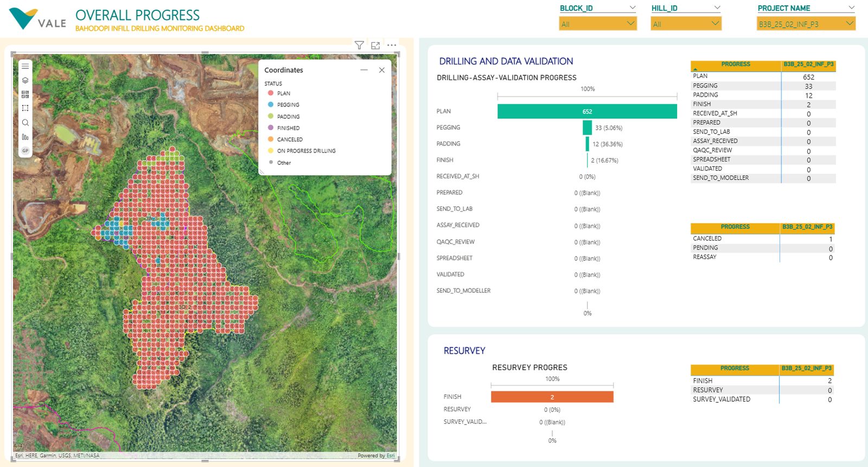Open the map layers list icon
The image size is (868, 467).
[x=25, y=80]
